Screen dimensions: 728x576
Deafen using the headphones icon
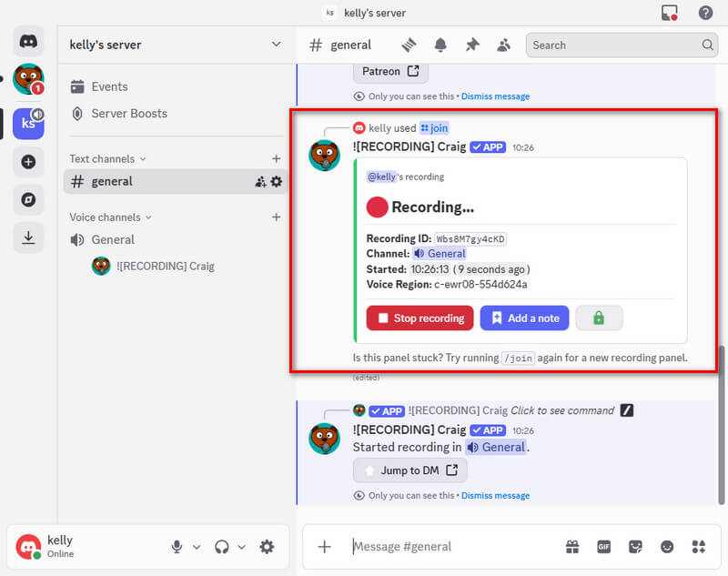click(221, 547)
